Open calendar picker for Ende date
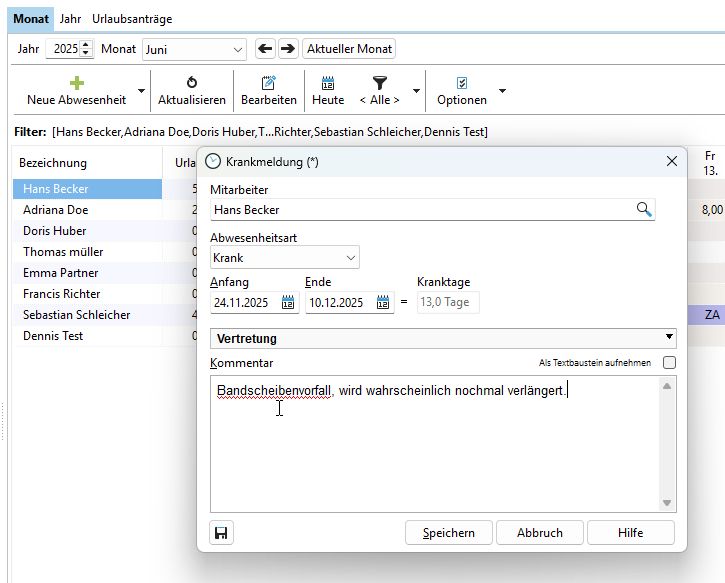The height and width of the screenshot is (583, 725). click(x=384, y=303)
